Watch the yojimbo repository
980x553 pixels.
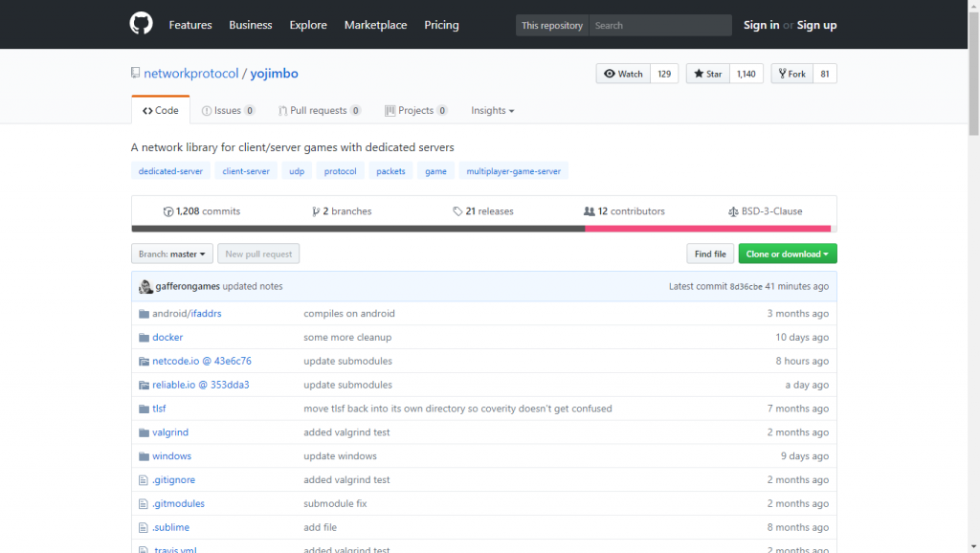(623, 74)
